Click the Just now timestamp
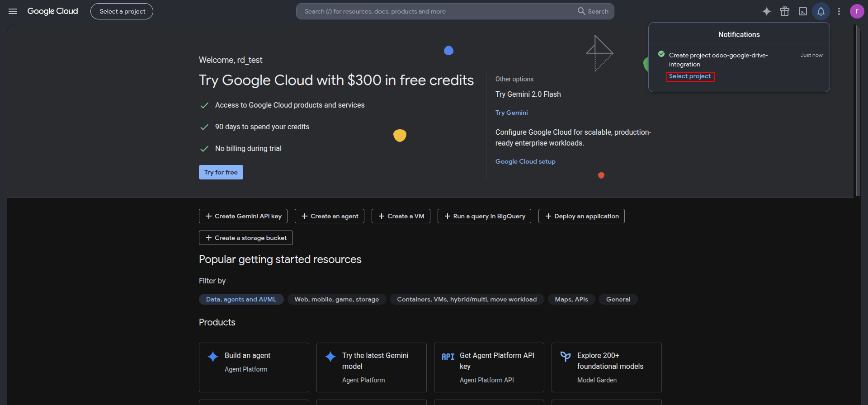 point(812,55)
